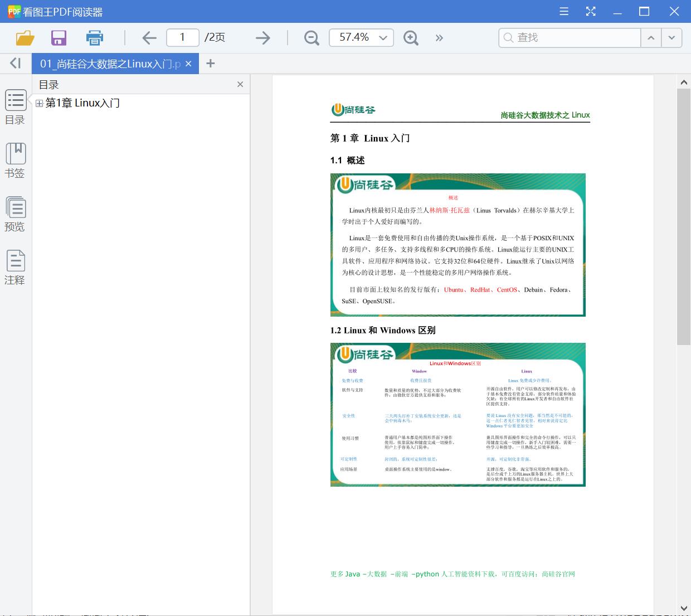This screenshot has width=691, height=616.
Task: Click header text 尚硅谷大数据技术之 Linux
Action: click(545, 115)
